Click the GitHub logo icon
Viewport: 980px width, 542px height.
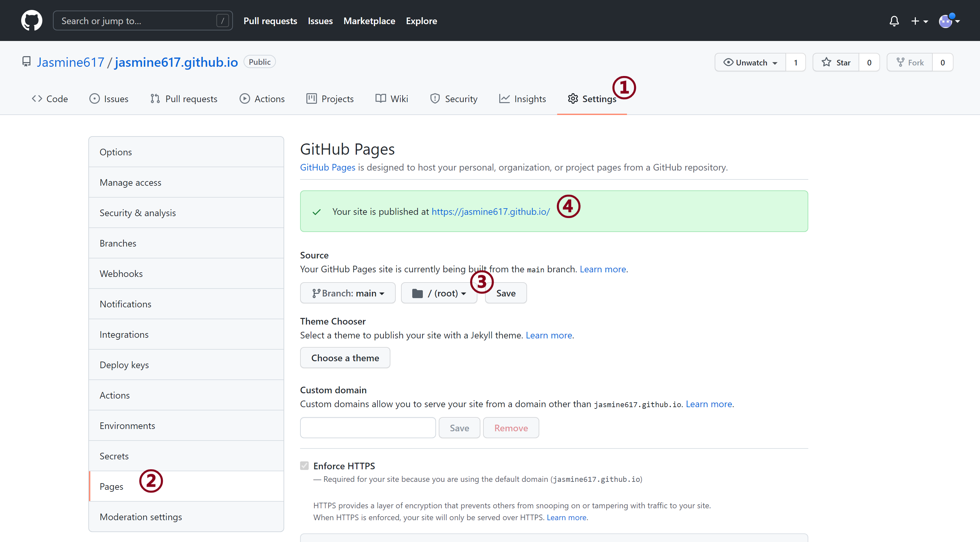[31, 20]
